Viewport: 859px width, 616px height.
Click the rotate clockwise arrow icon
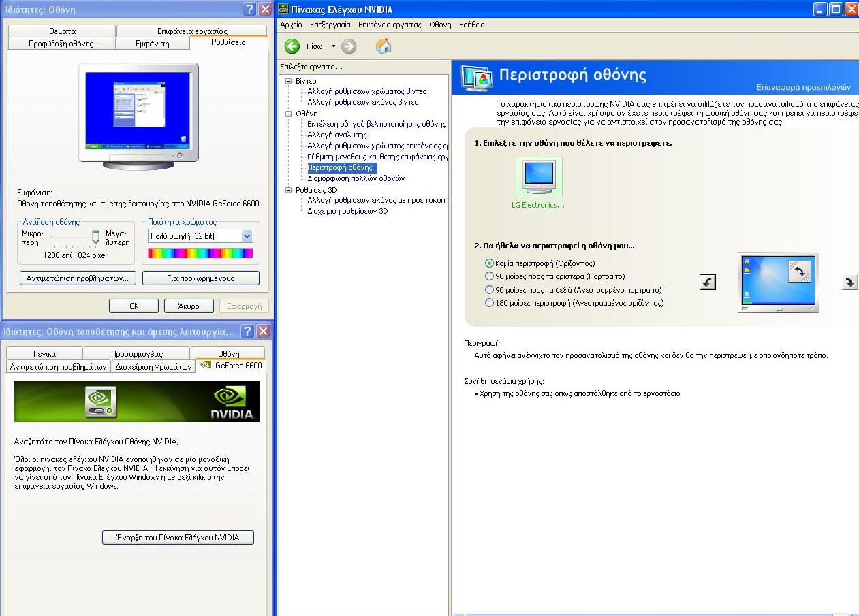849,282
